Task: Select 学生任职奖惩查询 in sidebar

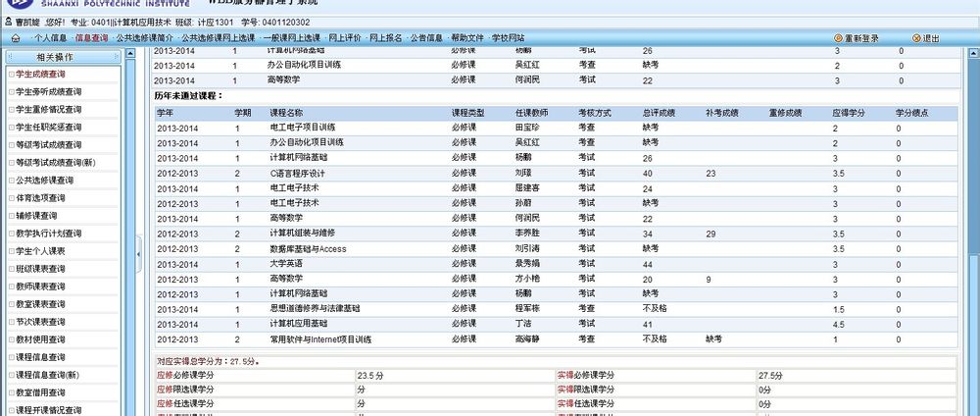Action: pos(48,127)
